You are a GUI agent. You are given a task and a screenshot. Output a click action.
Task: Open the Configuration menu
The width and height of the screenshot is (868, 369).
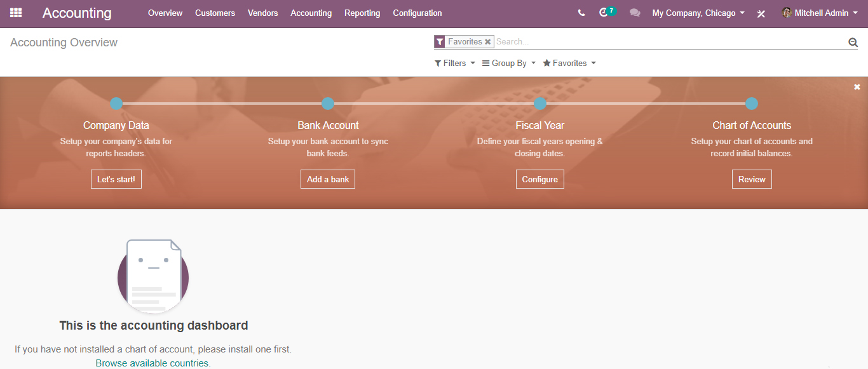[417, 13]
